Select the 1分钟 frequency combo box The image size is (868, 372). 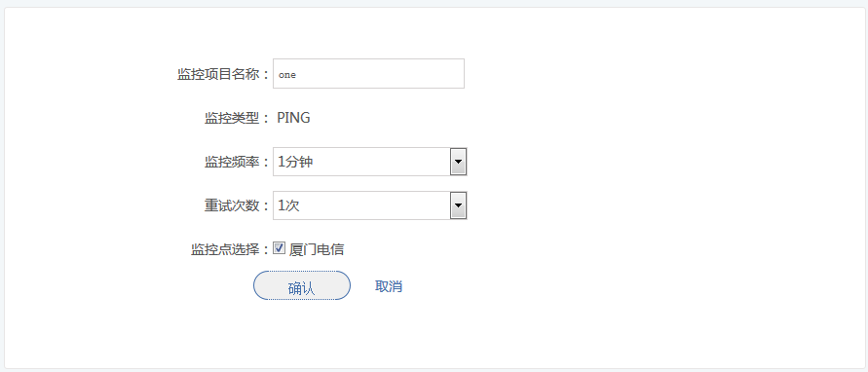[370, 162]
